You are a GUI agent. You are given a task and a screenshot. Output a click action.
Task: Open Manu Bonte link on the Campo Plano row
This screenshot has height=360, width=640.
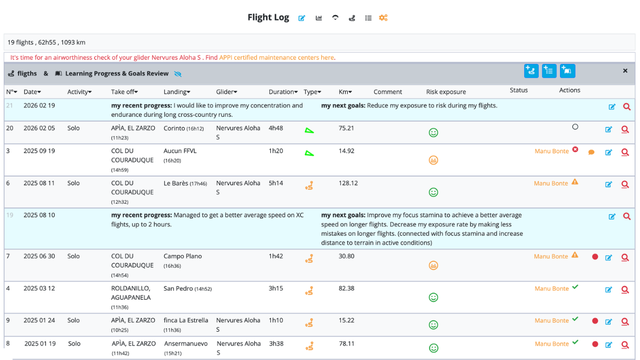(551, 256)
